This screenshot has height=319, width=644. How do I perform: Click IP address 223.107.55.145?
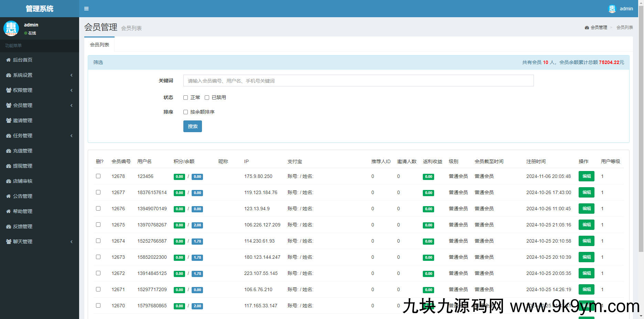(x=261, y=273)
